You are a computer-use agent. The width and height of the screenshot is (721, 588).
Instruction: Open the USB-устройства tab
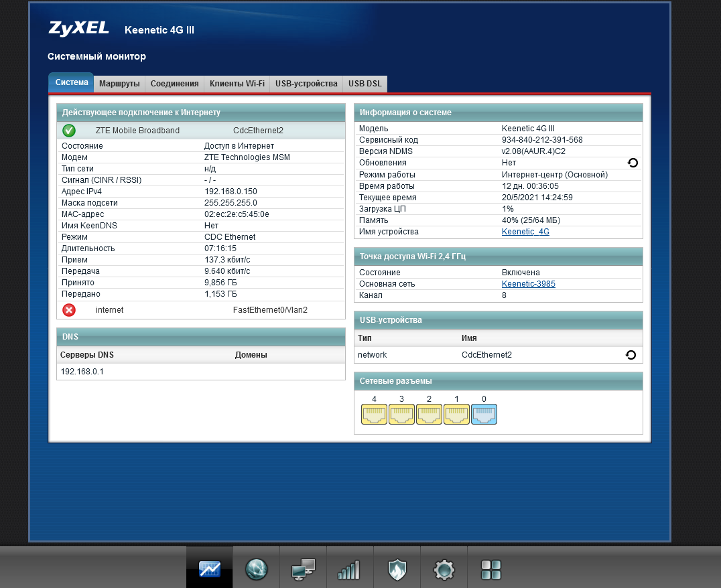coord(306,84)
